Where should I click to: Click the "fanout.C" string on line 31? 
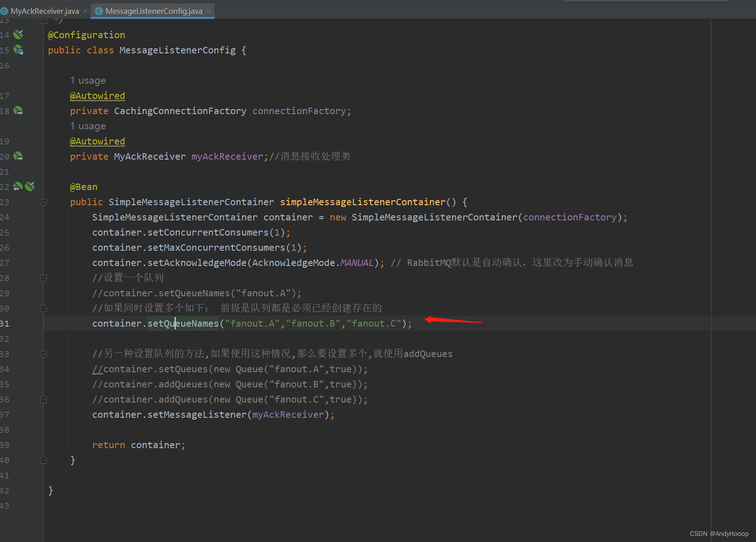pos(374,323)
